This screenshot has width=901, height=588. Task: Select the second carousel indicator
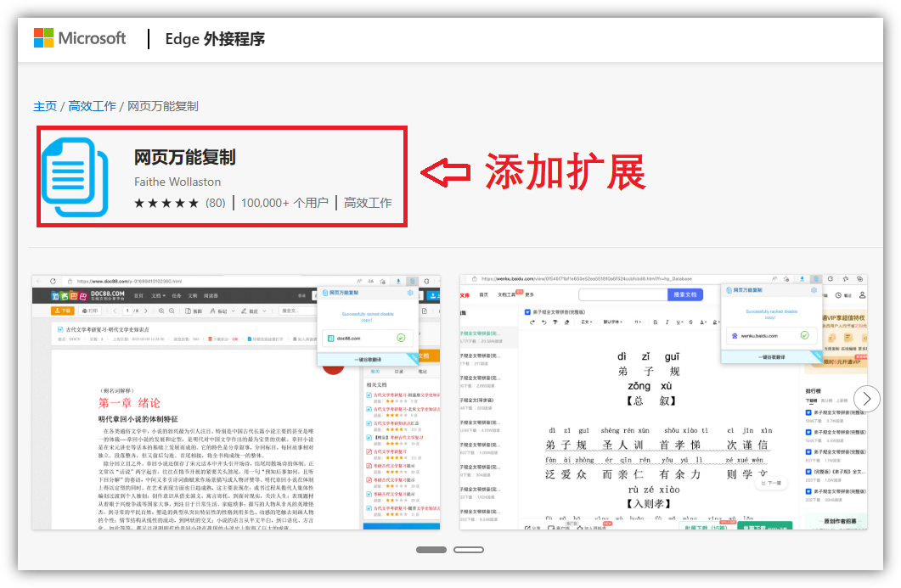[468, 550]
